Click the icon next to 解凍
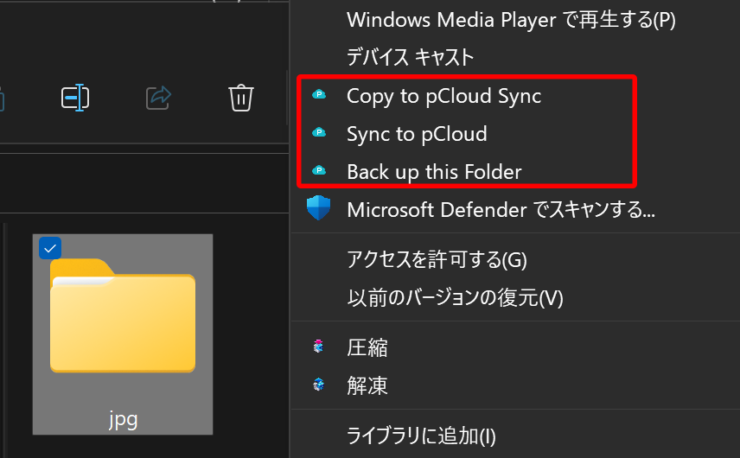Image resolution: width=740 pixels, height=458 pixels. [x=319, y=385]
